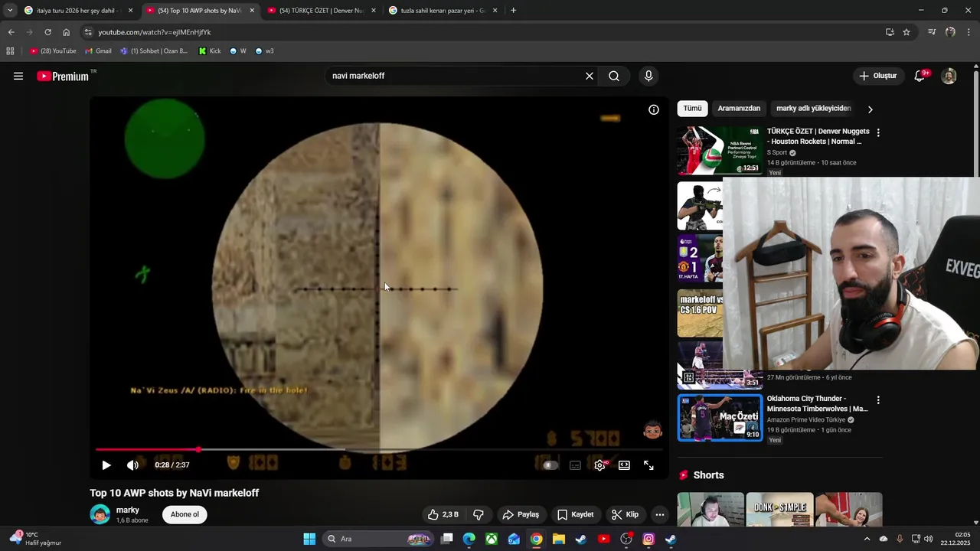This screenshot has width=980, height=551.
Task: Open options for Oklahoma City Thunder video
Action: 878,400
